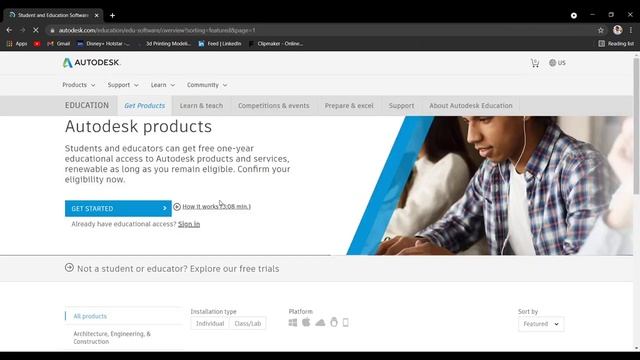640x360 pixels.
Task: Expand the Support dropdown menu
Action: pyautogui.click(x=123, y=85)
